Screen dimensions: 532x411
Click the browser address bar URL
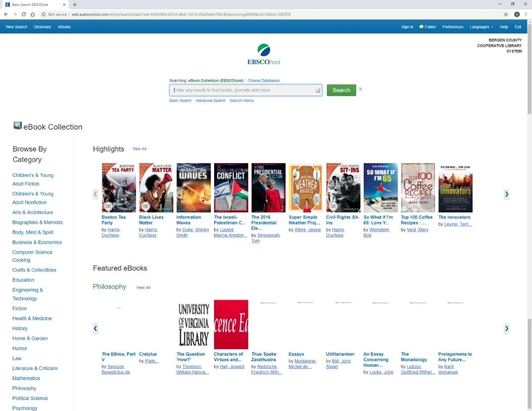click(181, 14)
